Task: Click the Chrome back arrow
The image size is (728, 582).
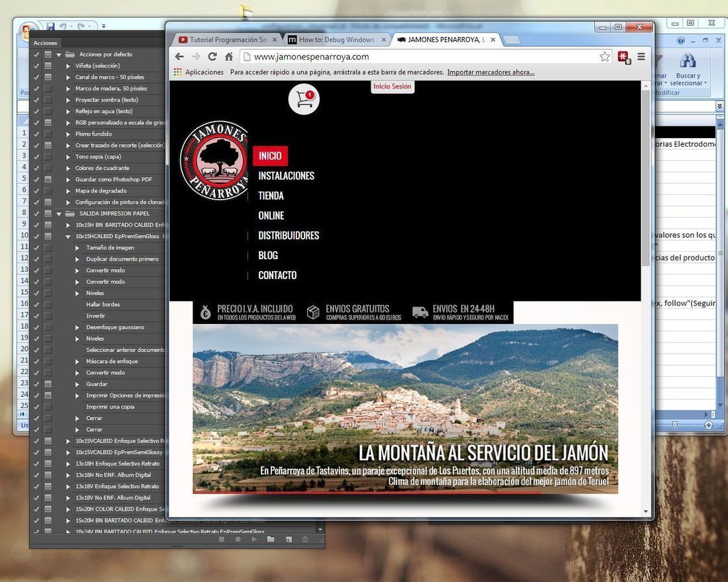Action: (179, 57)
